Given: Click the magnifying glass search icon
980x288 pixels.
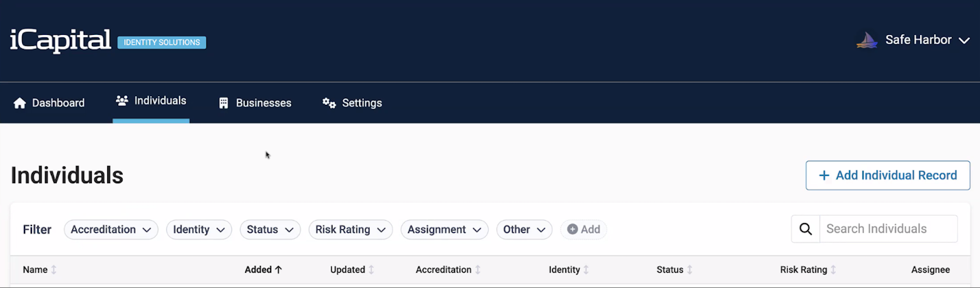Looking at the screenshot, I should [805, 229].
